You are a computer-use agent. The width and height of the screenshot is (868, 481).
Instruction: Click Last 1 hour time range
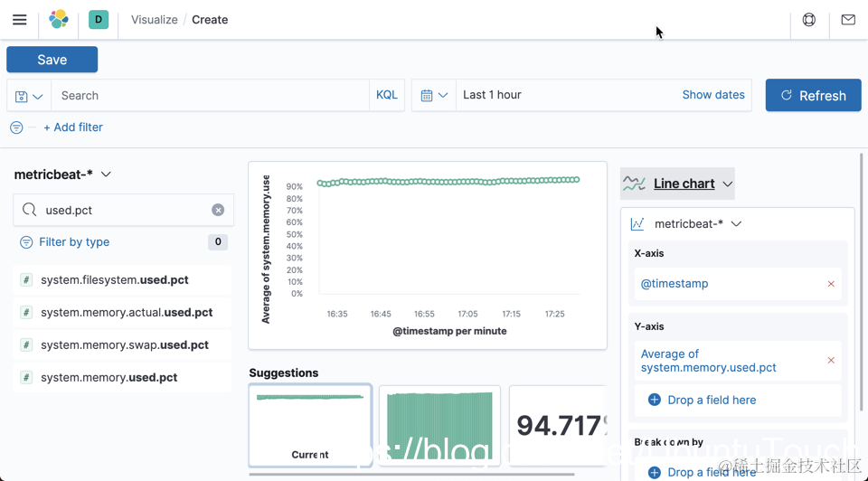pyautogui.click(x=492, y=95)
